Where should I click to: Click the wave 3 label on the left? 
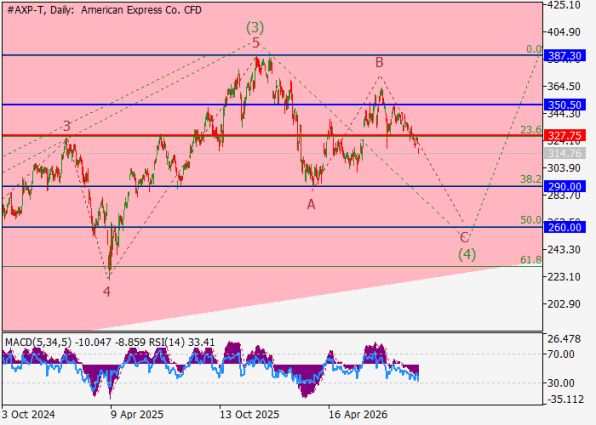pyautogui.click(x=67, y=126)
